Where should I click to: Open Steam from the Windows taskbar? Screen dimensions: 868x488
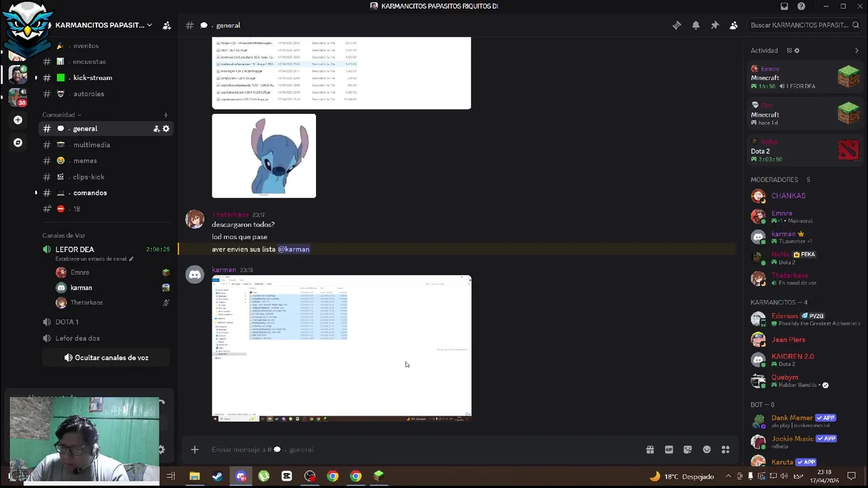(217, 476)
